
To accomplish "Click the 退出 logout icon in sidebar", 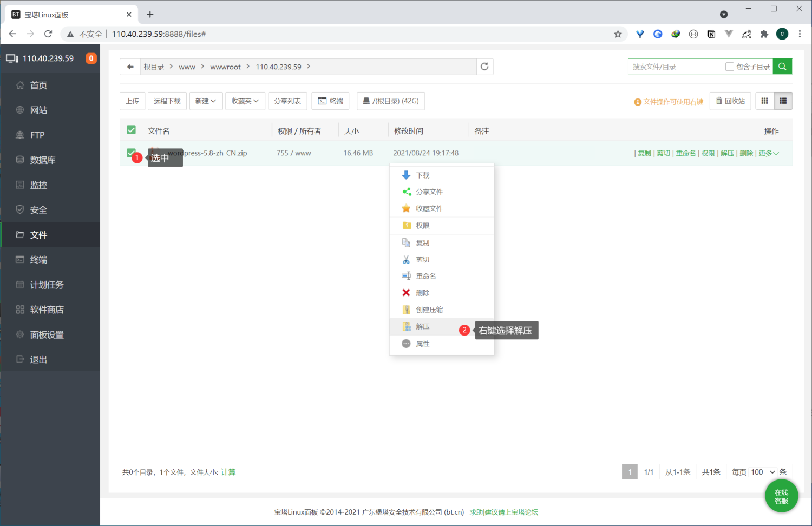I will [x=20, y=359].
